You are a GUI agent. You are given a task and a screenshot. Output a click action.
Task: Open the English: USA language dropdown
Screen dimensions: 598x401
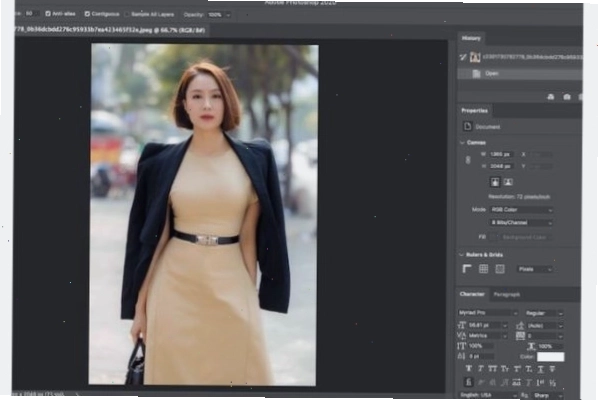point(488,395)
